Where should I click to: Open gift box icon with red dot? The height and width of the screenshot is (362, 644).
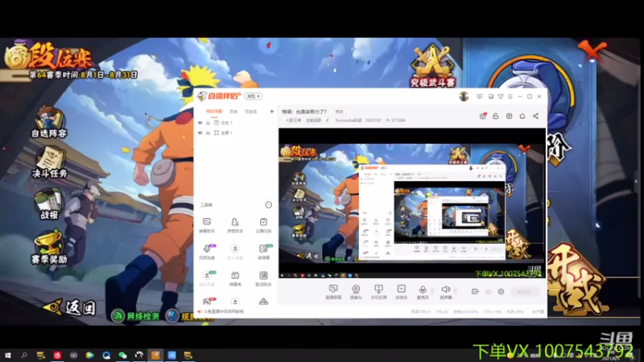[x=482, y=116]
